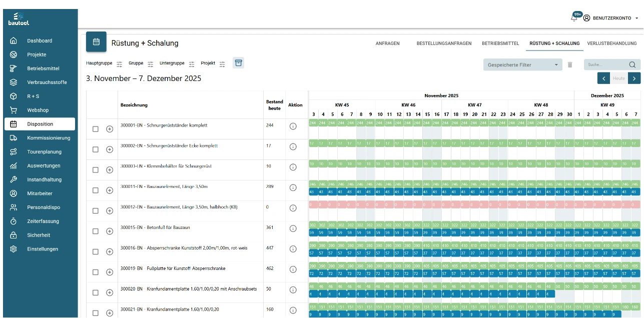Delete saved filter via trash icon
644x318 pixels.
click(570, 64)
